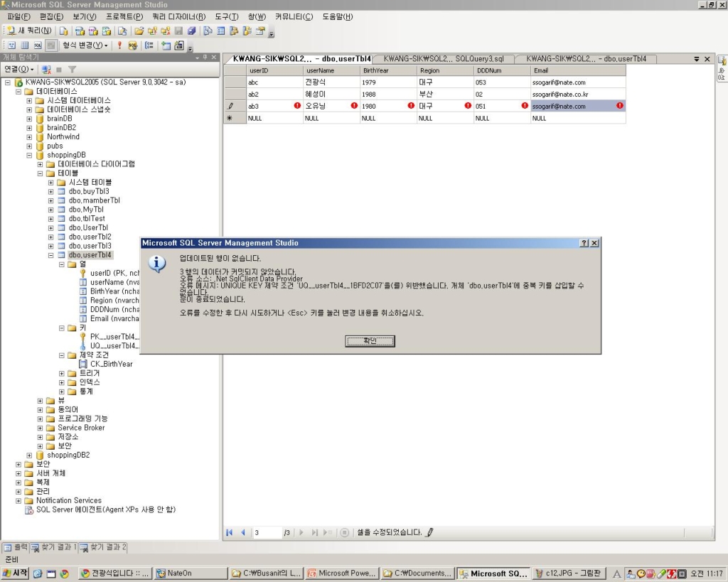The image size is (728, 582).
Task: Click the red error icon in ab3 cell
Action: (297, 106)
